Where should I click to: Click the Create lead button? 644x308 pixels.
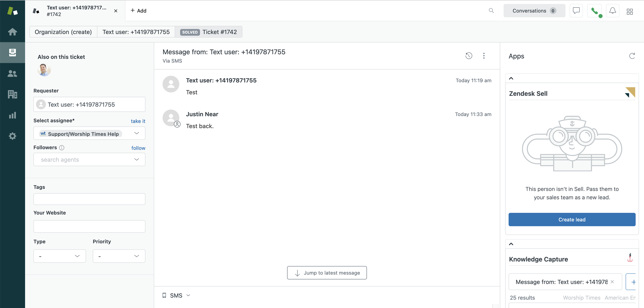click(x=572, y=219)
